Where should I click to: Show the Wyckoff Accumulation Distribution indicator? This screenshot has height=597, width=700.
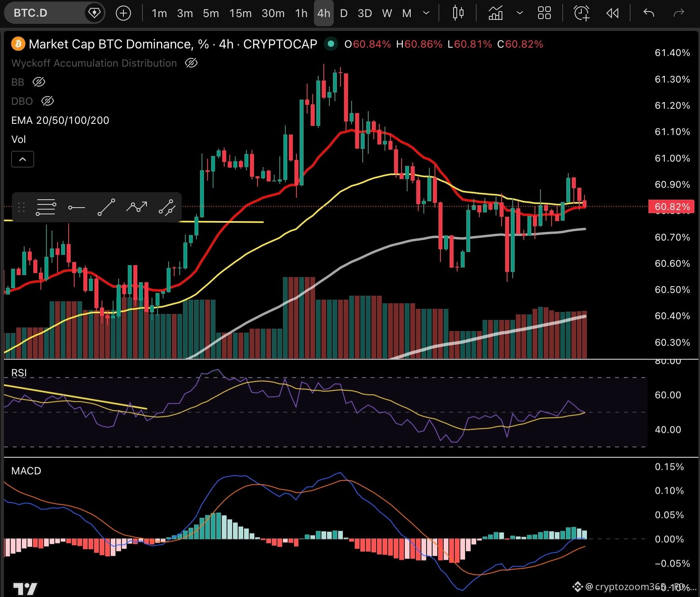[191, 63]
